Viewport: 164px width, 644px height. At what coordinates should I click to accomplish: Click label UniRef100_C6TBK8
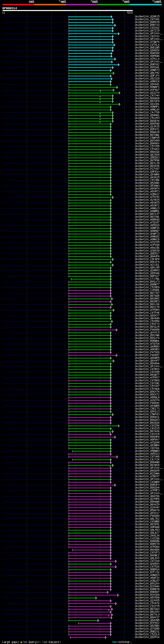point(147,380)
